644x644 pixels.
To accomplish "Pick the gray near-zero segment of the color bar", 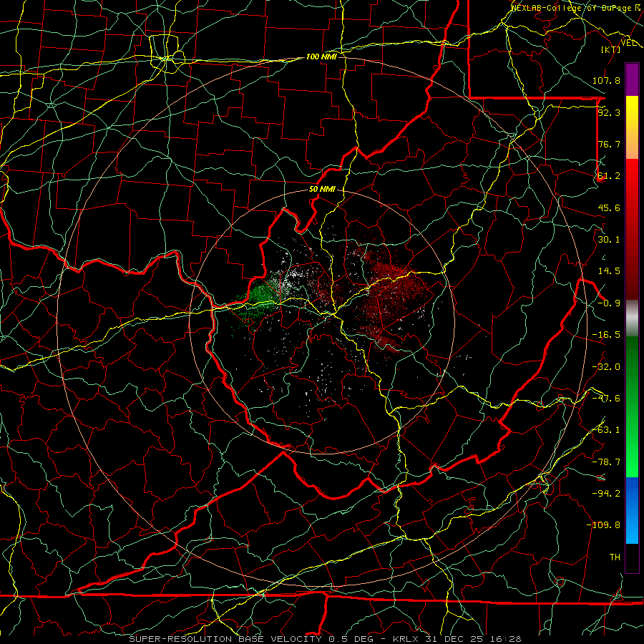I will coord(632,318).
